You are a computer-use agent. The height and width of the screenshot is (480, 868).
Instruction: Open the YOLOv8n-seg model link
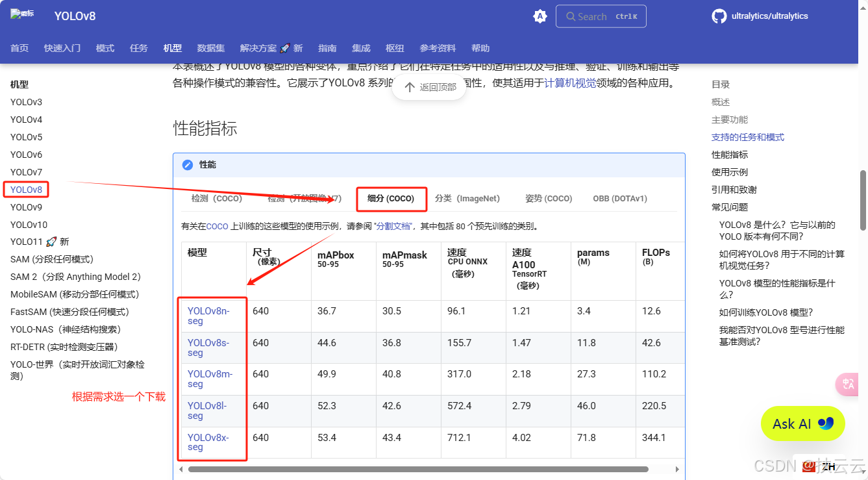point(208,316)
